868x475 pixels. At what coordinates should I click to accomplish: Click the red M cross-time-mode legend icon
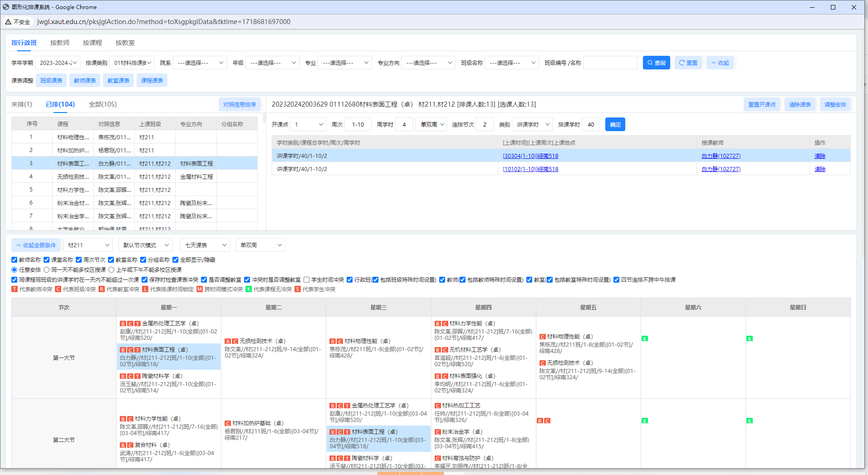[x=200, y=289]
